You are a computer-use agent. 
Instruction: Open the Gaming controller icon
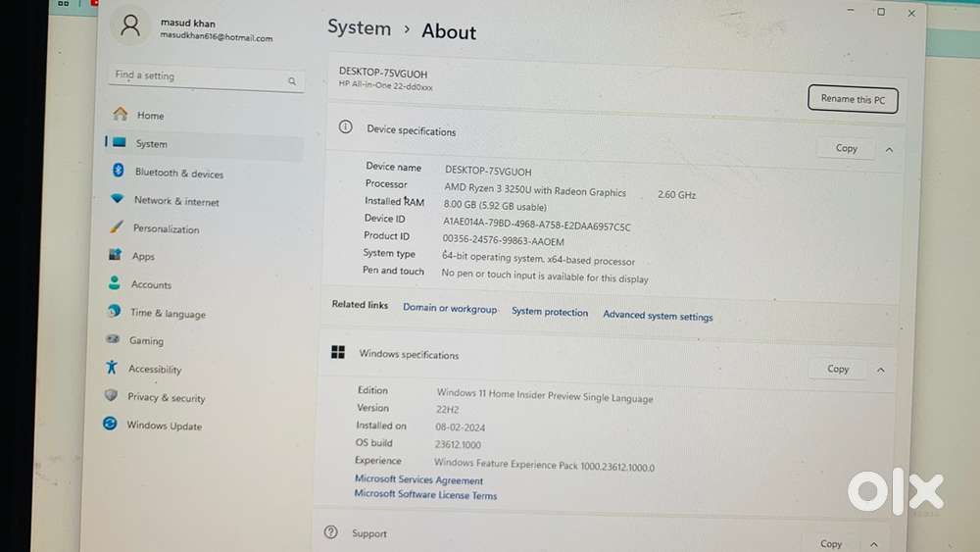click(113, 339)
